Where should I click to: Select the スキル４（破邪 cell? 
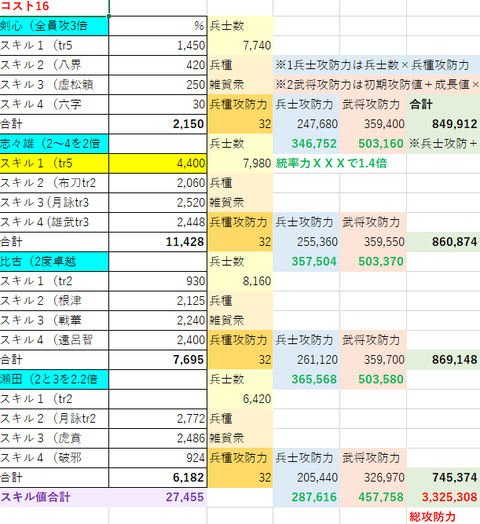(x=54, y=458)
